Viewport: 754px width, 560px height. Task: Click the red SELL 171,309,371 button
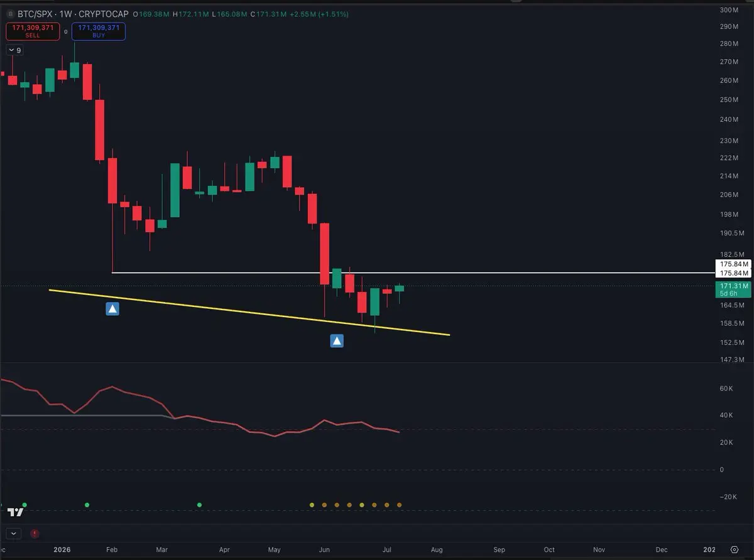coord(33,31)
